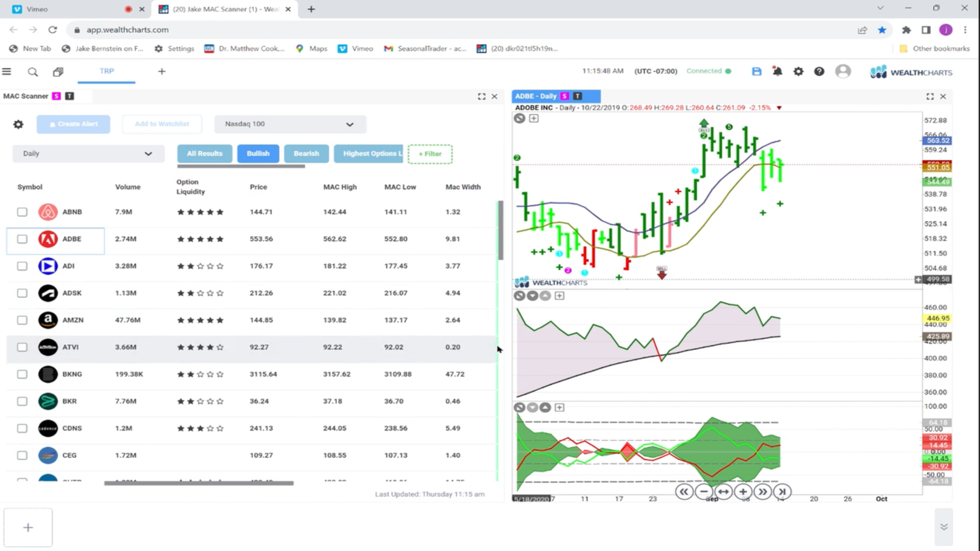Select the ADSK row checkbox
The image size is (980, 551).
[x=22, y=293]
